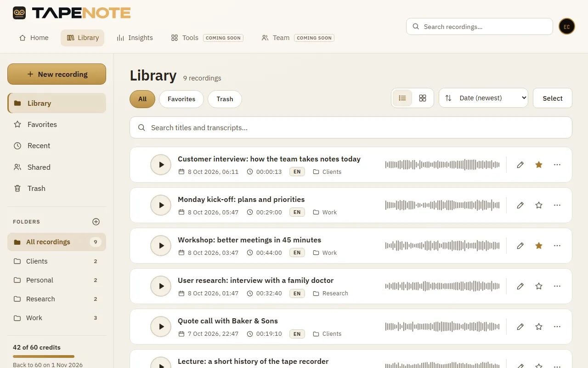Unfavorite the Customer interview recording star
The height and width of the screenshot is (368, 588).
[x=539, y=165]
